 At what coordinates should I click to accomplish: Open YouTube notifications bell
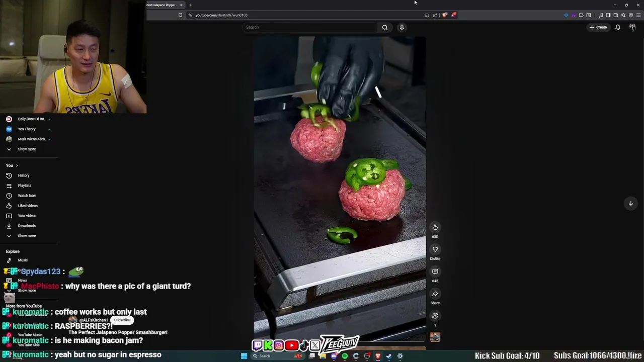pyautogui.click(x=618, y=27)
